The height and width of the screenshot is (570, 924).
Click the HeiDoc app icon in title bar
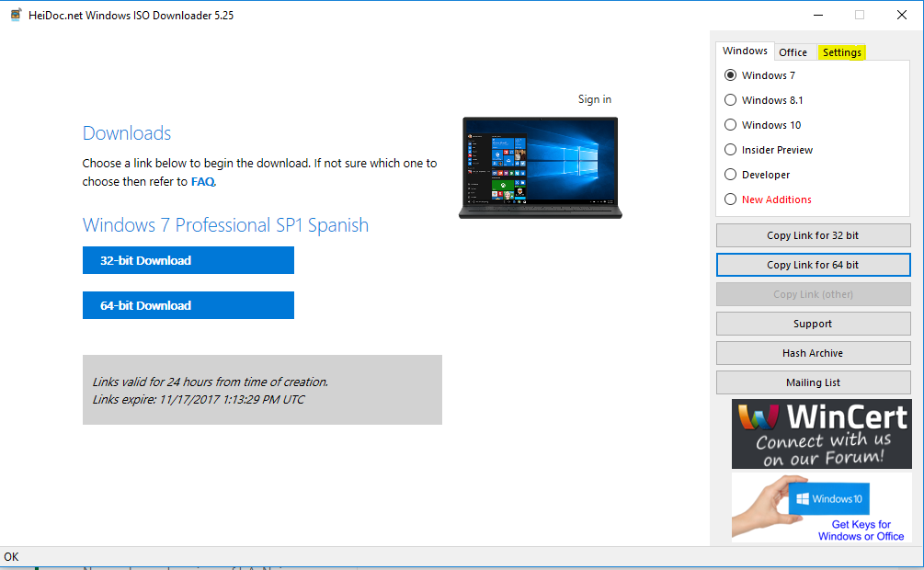click(16, 15)
